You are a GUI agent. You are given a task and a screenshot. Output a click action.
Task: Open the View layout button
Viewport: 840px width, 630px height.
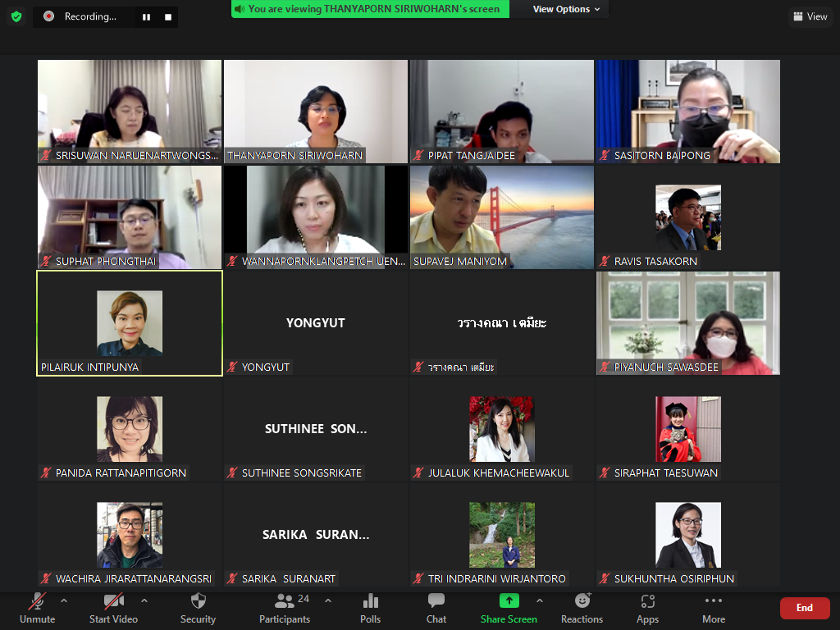pyautogui.click(x=810, y=16)
